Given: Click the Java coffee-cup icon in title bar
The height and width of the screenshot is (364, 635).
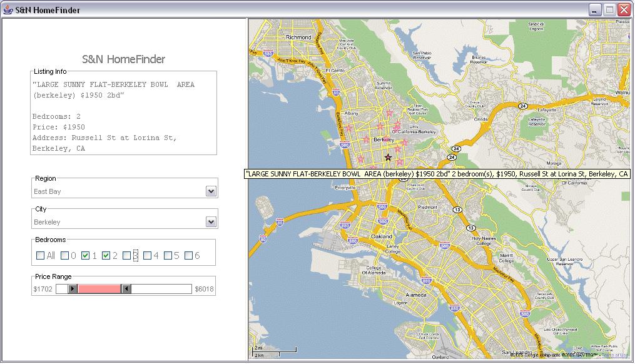Looking at the screenshot, I should click(x=8, y=10).
